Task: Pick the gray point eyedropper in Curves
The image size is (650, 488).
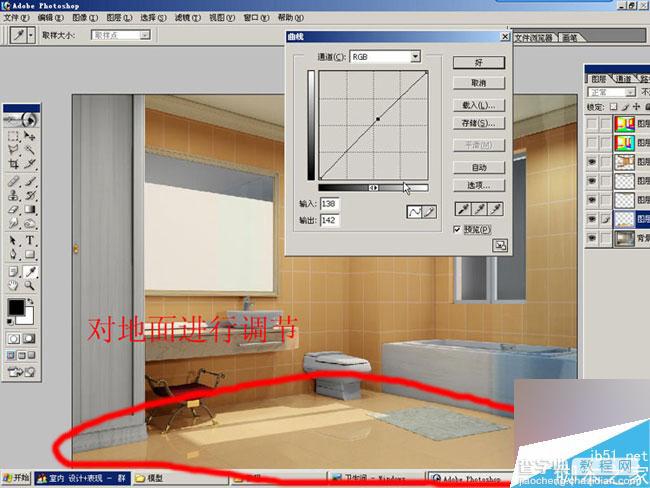Action: point(479,209)
